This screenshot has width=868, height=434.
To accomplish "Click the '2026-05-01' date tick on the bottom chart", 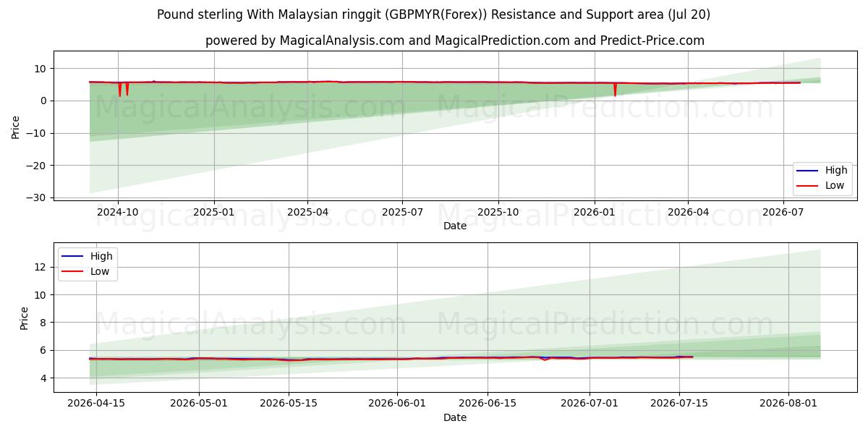I will pos(199,404).
